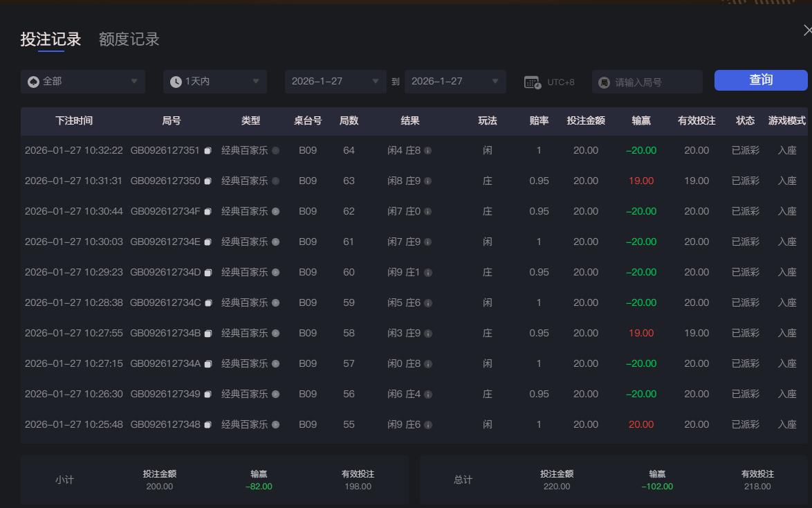The height and width of the screenshot is (508, 812).
Task: Open the end date dropdown after 到
Action: [453, 81]
